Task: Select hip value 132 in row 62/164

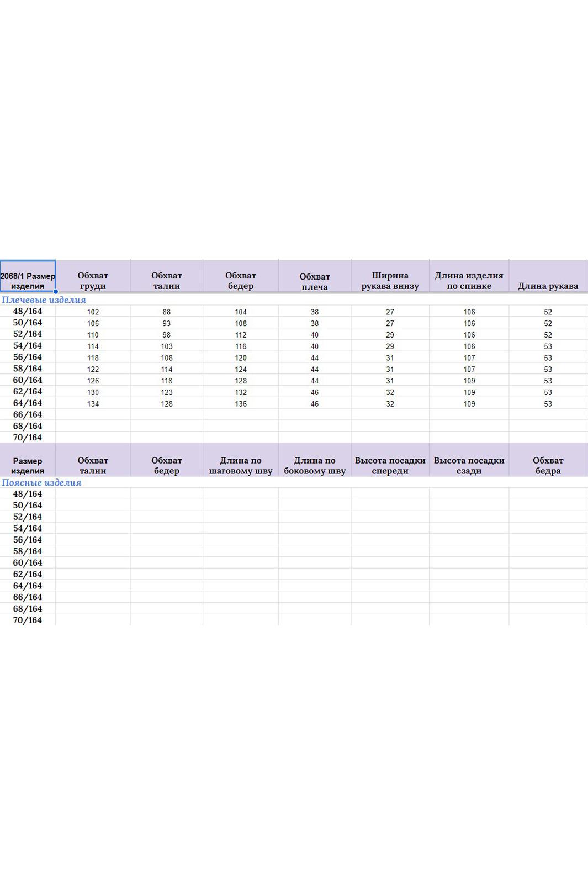Action: [241, 393]
